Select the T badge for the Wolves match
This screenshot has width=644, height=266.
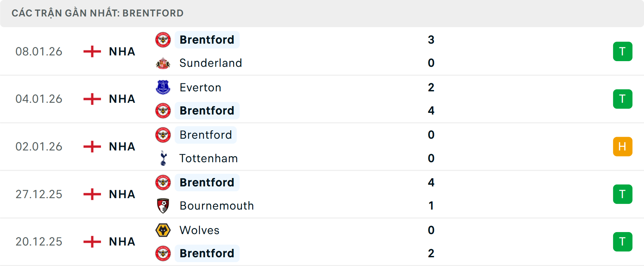tap(623, 241)
